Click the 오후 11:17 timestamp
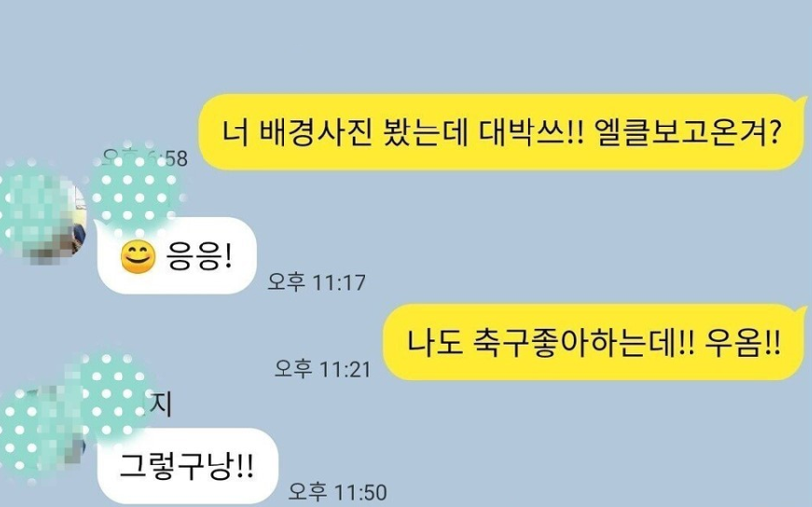Screen dimensions: 812x507 click(x=316, y=283)
